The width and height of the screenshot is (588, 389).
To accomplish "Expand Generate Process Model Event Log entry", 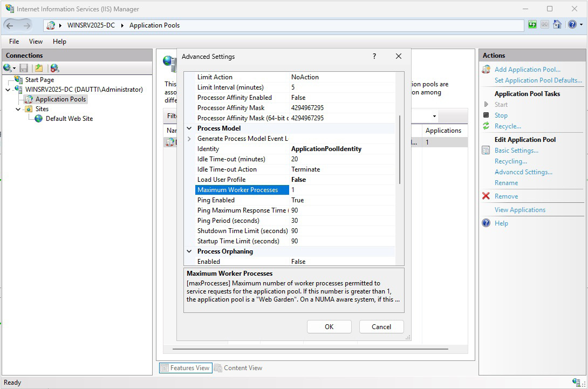I will [189, 139].
